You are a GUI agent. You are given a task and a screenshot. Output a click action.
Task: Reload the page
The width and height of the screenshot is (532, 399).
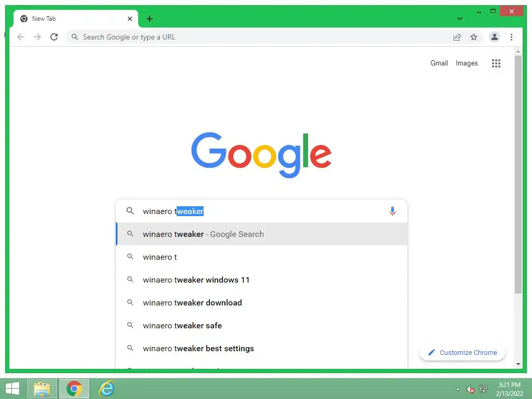pyautogui.click(x=54, y=37)
